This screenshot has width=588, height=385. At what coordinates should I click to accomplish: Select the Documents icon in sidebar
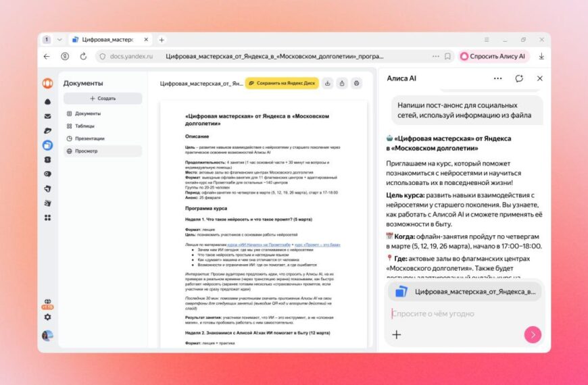[47, 145]
